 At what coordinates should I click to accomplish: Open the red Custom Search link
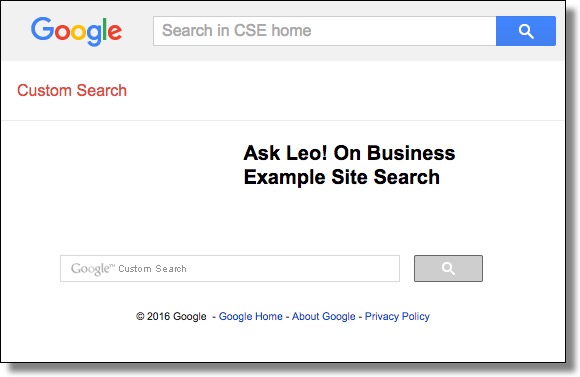pyautogui.click(x=72, y=90)
